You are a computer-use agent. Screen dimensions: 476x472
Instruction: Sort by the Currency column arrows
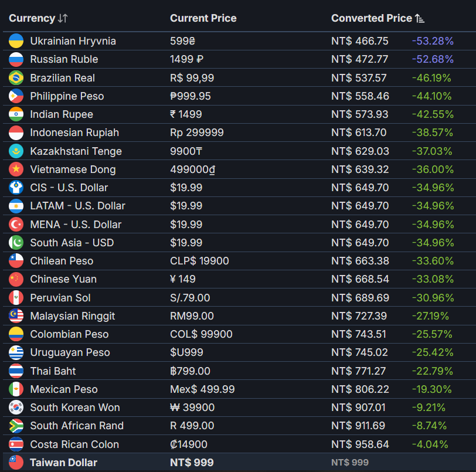[x=63, y=18]
